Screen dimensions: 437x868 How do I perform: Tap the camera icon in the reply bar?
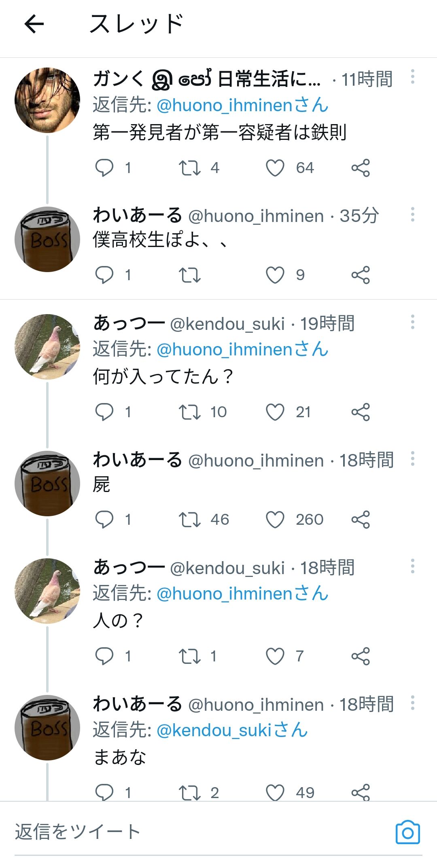(408, 832)
